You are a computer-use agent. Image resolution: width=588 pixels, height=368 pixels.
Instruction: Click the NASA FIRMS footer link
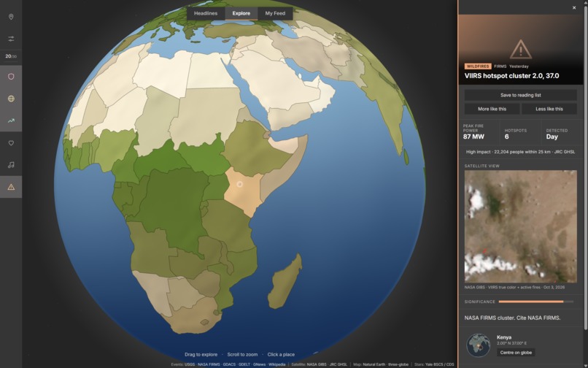(209, 364)
